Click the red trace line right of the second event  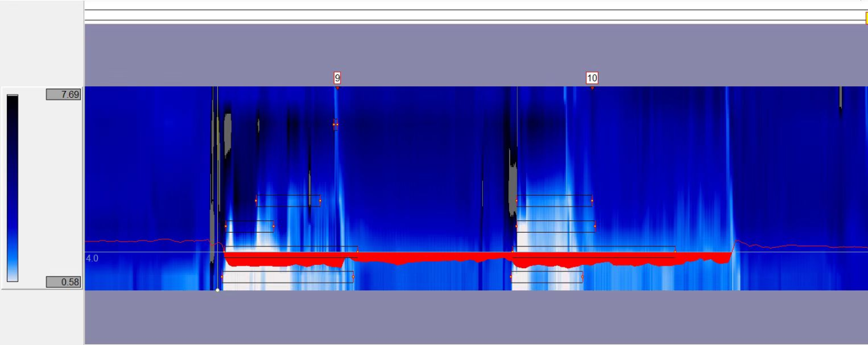tap(801, 246)
